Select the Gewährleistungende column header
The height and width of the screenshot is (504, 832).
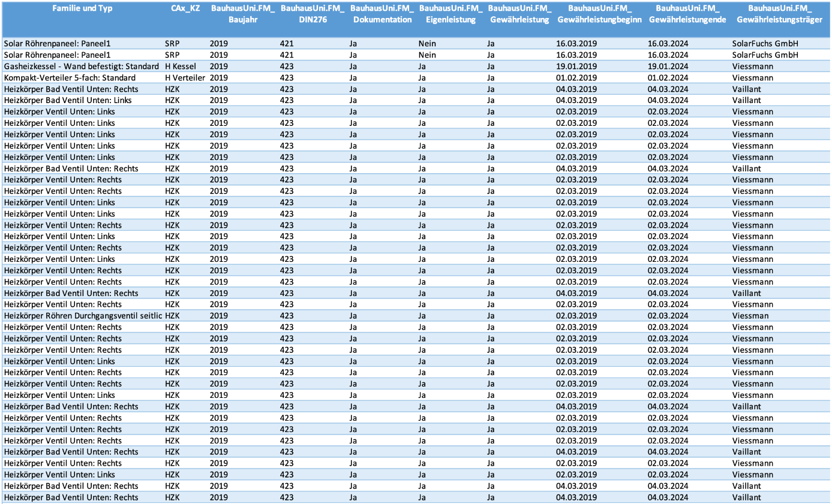click(687, 14)
